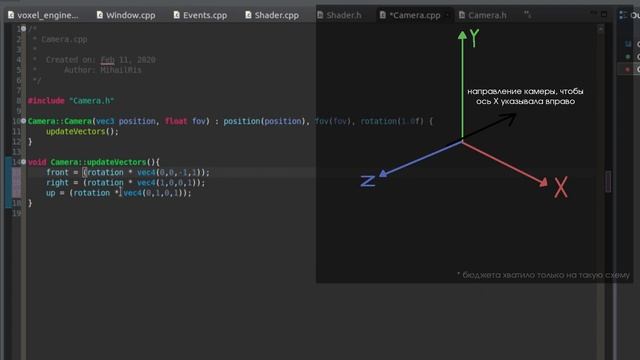Screen dimensions: 640x360
Task: Click the up = rotation code line
Action: click(118, 193)
